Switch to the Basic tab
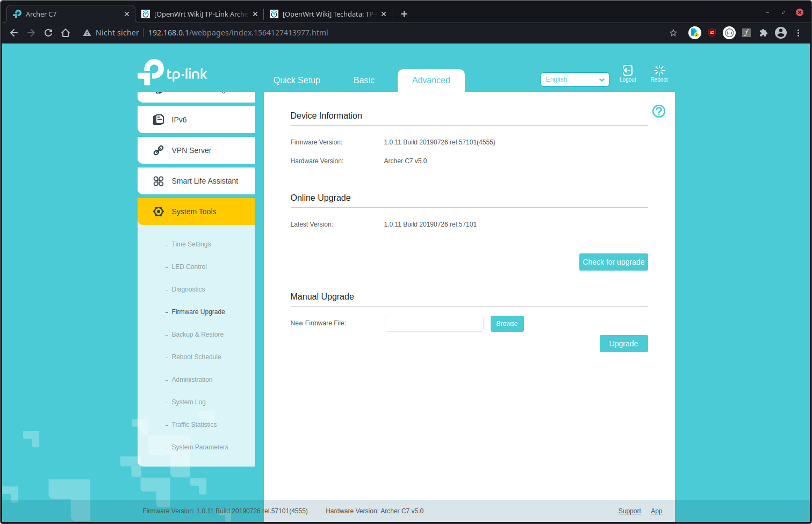 [x=364, y=80]
